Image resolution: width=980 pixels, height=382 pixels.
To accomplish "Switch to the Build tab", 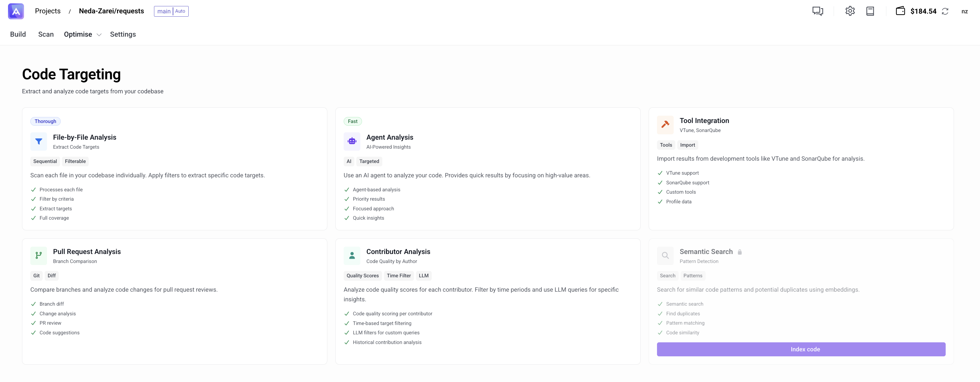I will 18,34.
